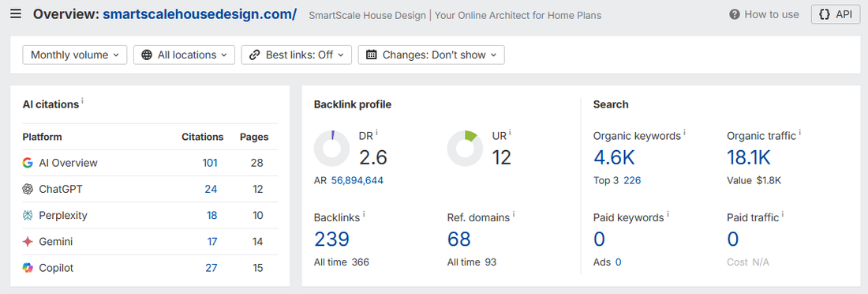Click the How to use help icon

tap(735, 14)
